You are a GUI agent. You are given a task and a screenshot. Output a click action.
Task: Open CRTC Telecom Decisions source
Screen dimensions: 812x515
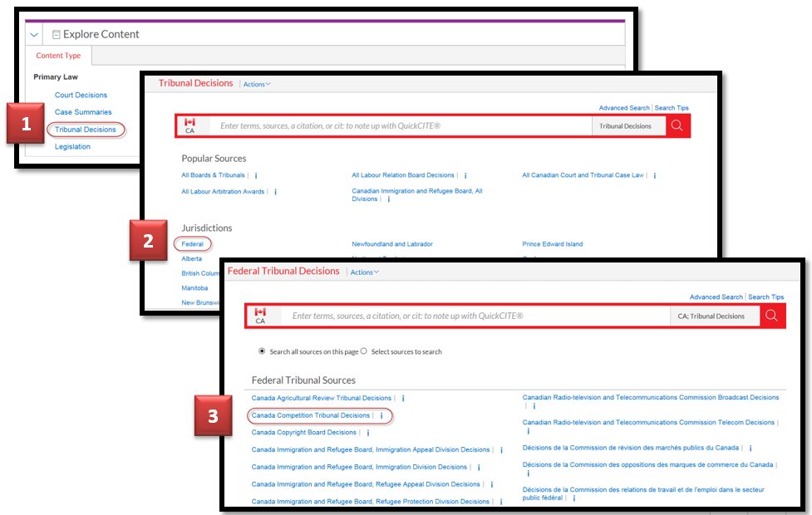coord(648,423)
